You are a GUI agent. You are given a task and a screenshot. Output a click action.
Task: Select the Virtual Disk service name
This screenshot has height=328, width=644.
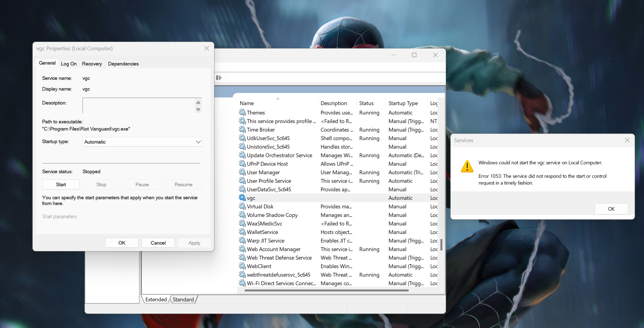tap(260, 206)
